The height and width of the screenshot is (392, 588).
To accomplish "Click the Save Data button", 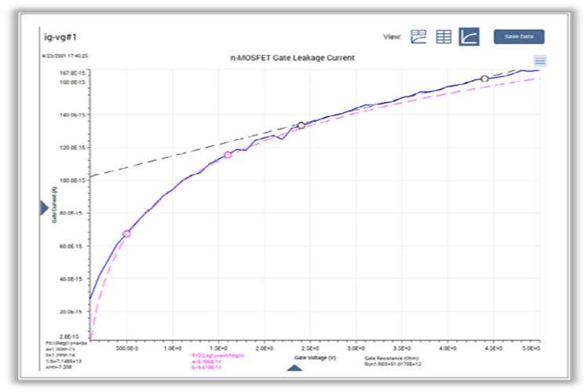I will (519, 37).
